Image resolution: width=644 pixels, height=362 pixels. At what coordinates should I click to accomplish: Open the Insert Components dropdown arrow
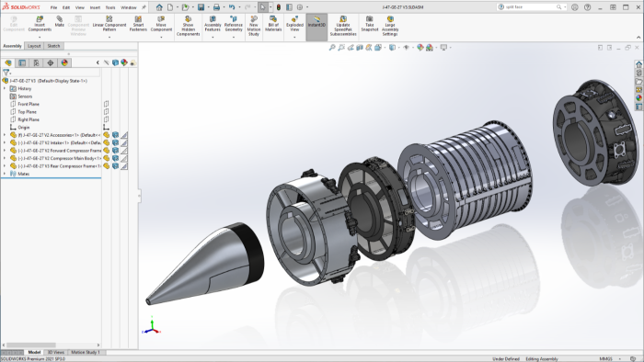tap(40, 37)
